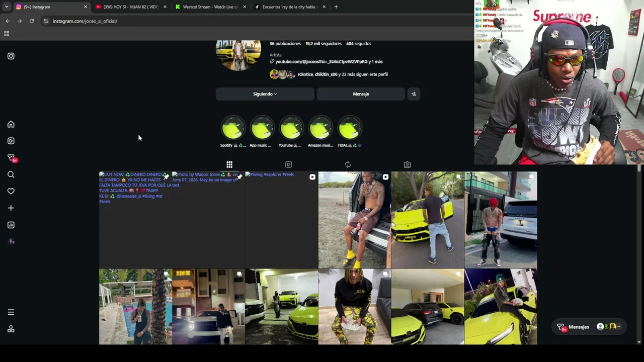Open direct messages in the sidebar
This screenshot has width=644, height=362.
tap(11, 158)
